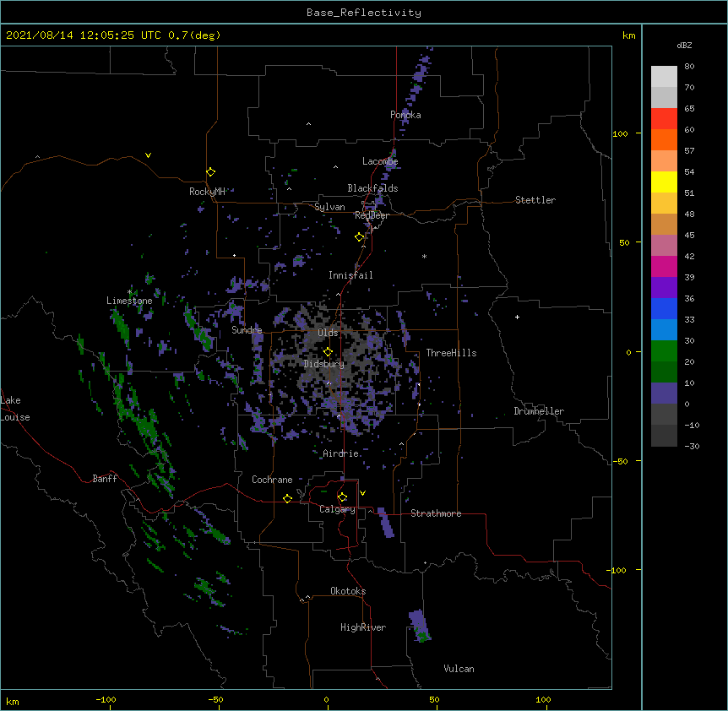The height and width of the screenshot is (711, 728).
Task: Click the dBZ legend heading
Action: point(684,45)
